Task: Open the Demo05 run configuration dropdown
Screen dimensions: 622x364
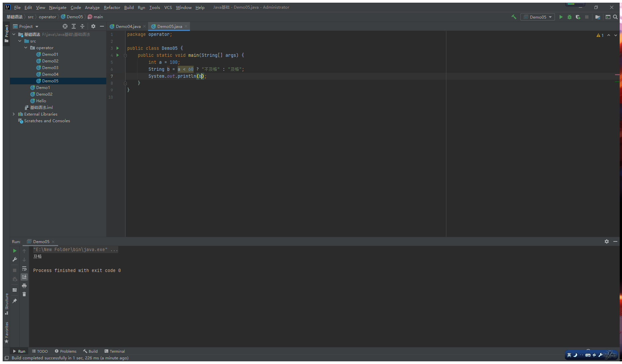Action: [x=538, y=17]
